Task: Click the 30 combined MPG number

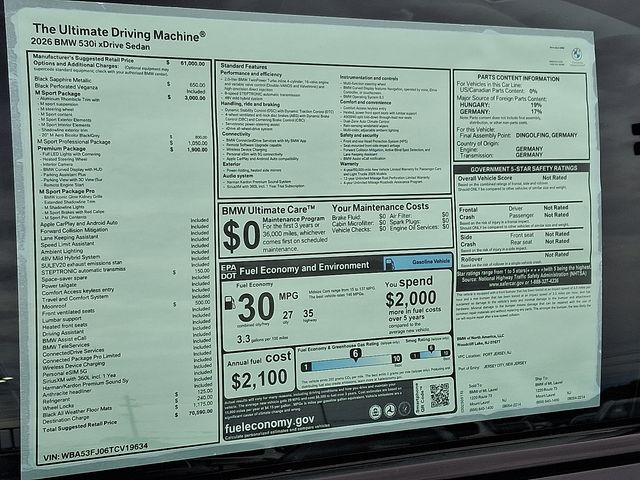Action: pos(256,306)
